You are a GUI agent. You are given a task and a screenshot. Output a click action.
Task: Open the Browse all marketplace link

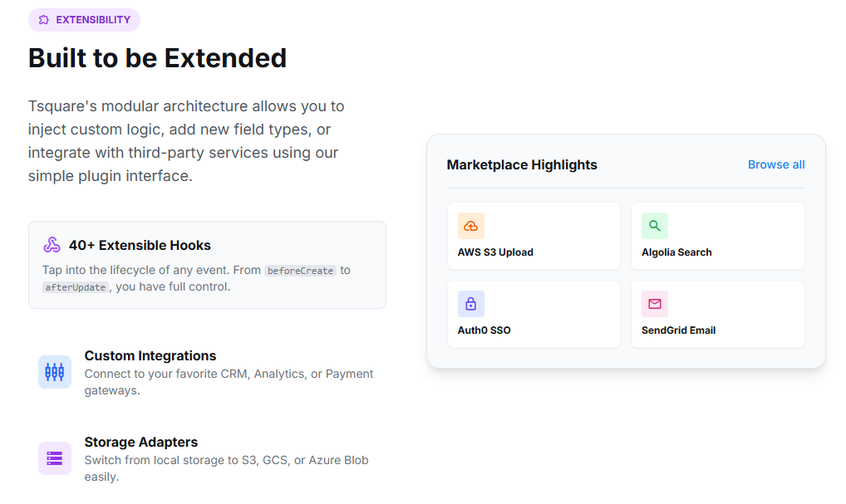776,164
